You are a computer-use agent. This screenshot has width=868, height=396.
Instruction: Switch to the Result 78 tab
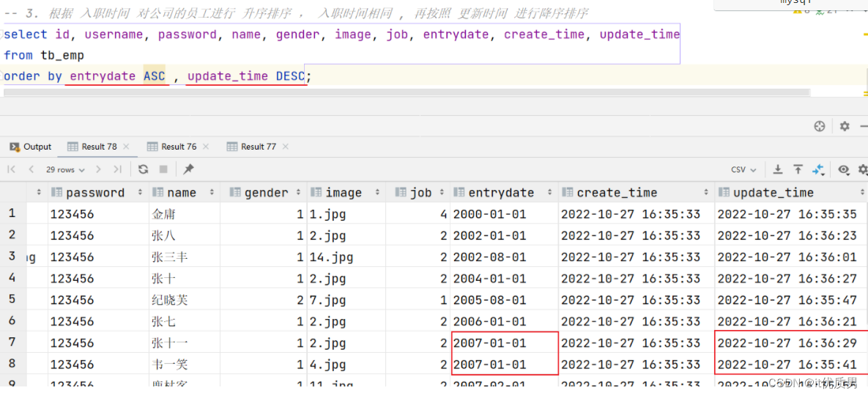[x=99, y=147]
